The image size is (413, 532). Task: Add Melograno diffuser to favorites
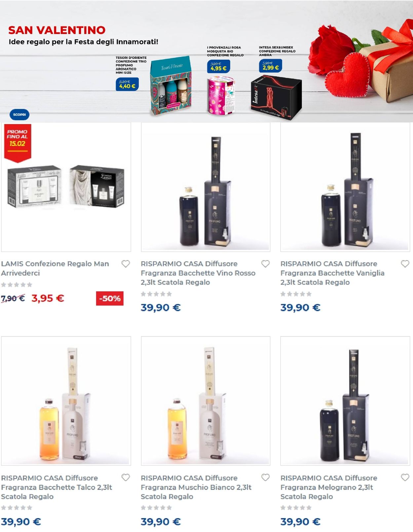[x=405, y=478]
